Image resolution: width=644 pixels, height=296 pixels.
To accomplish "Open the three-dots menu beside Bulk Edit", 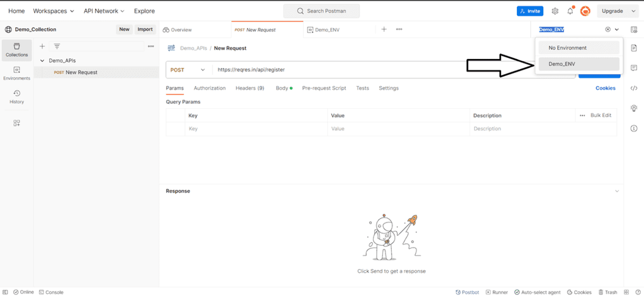I will coord(582,116).
